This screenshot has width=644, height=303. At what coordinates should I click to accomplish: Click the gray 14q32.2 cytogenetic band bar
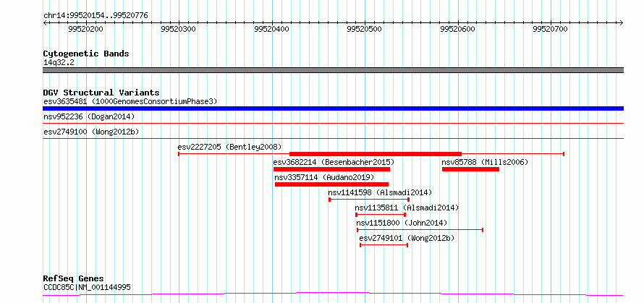tap(333, 70)
